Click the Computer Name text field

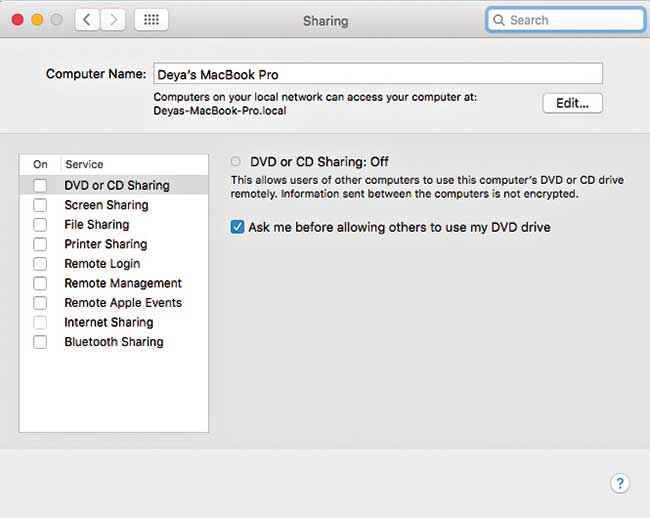tap(378, 74)
